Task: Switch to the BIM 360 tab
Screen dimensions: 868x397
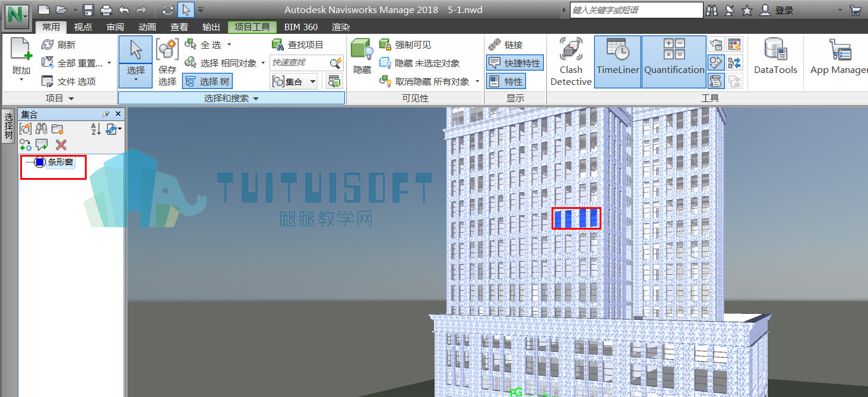Action: (301, 27)
